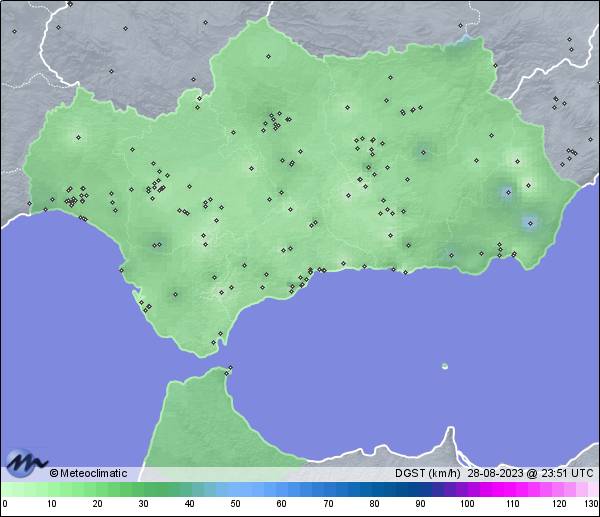
Task: Click the "28-08-2023 @ 23:51 UTC" timestamp
Action: [x=530, y=473]
